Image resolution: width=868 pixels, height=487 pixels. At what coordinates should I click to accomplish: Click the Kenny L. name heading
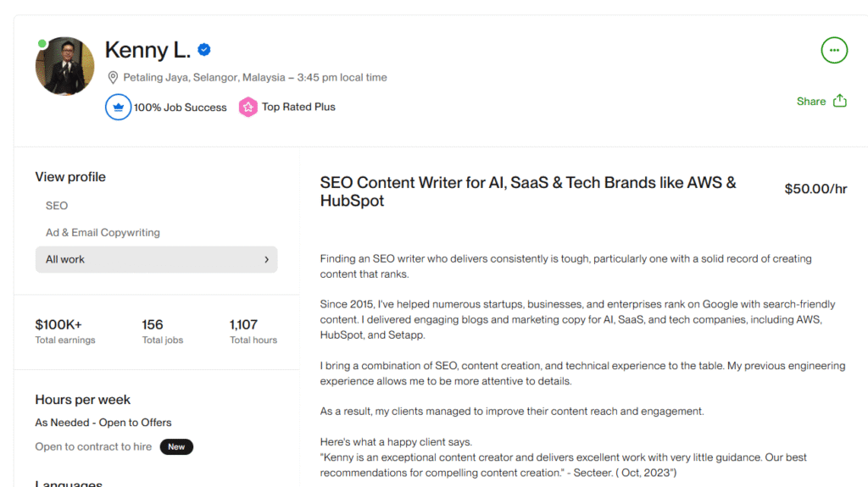pos(147,50)
